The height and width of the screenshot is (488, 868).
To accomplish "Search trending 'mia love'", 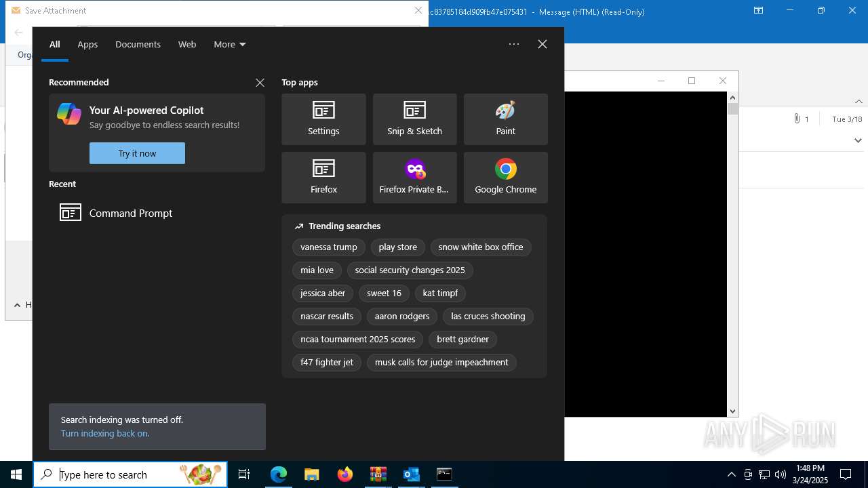I will [x=317, y=270].
